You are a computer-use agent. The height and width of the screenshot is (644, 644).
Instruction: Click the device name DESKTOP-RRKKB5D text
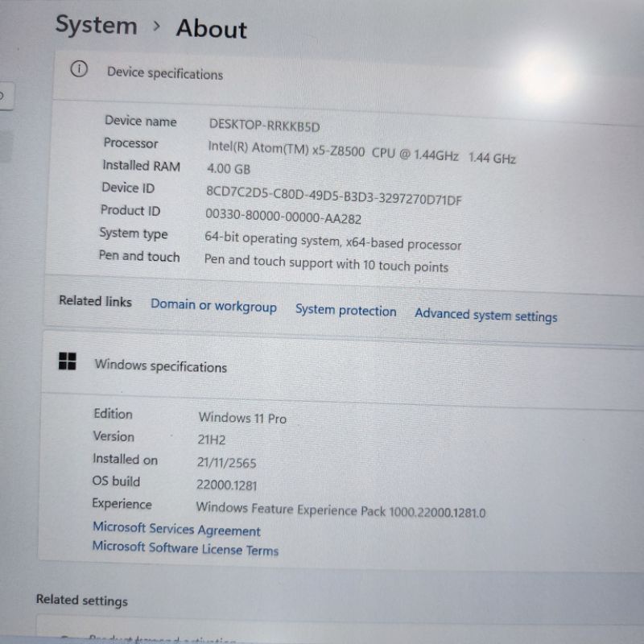coord(264,125)
